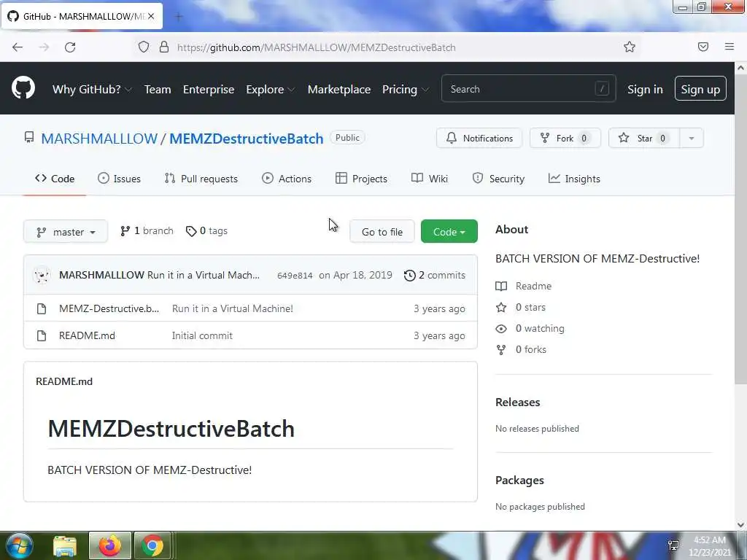
Task: Click the Notifications button
Action: (x=479, y=138)
